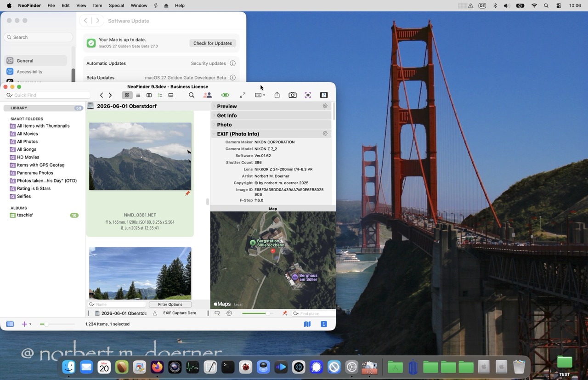The image size is (588, 380).
Task: Click the Find place field
Action: pyautogui.click(x=314, y=313)
